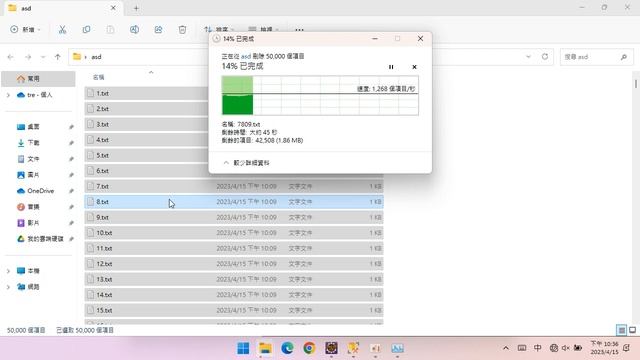This screenshot has width=640, height=360.
Task: Open the New item dropdown button
Action: pyautogui.click(x=25, y=29)
